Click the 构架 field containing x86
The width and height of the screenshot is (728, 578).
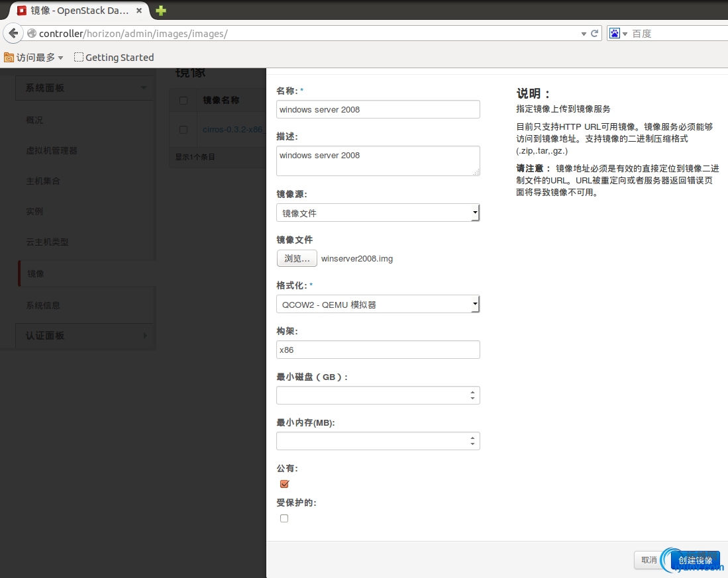point(378,350)
